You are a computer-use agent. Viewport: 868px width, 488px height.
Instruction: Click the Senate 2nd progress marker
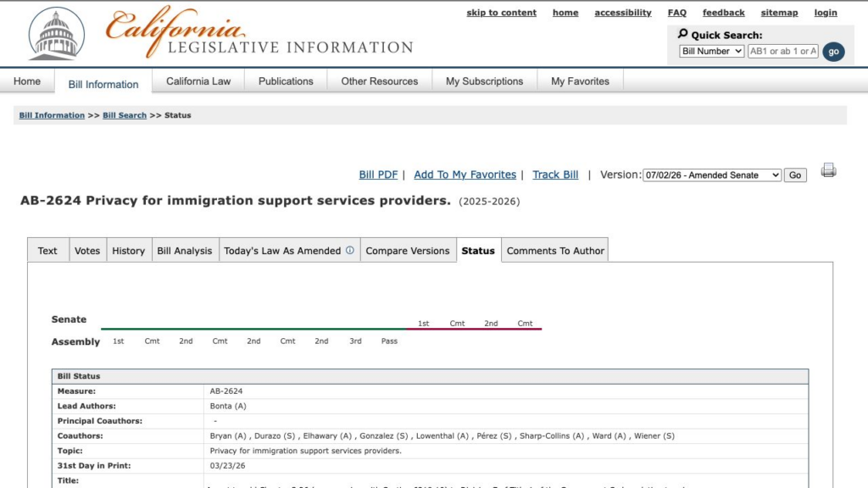[491, 323]
